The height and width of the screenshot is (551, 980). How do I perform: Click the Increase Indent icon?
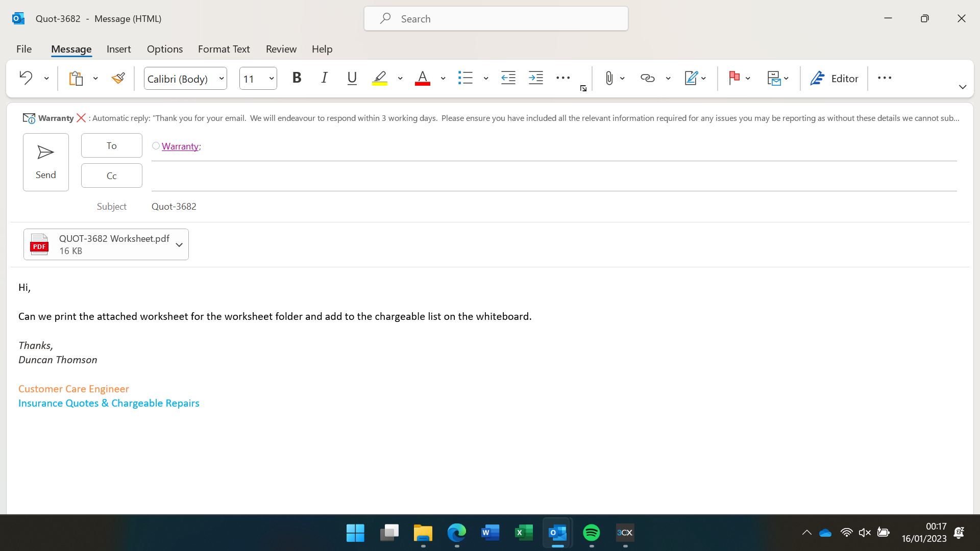(535, 78)
